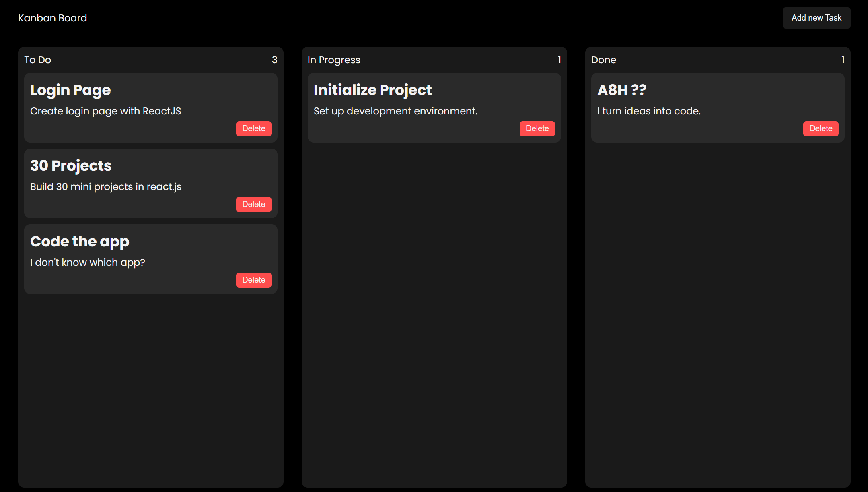Select the 30 Projects card title

71,166
